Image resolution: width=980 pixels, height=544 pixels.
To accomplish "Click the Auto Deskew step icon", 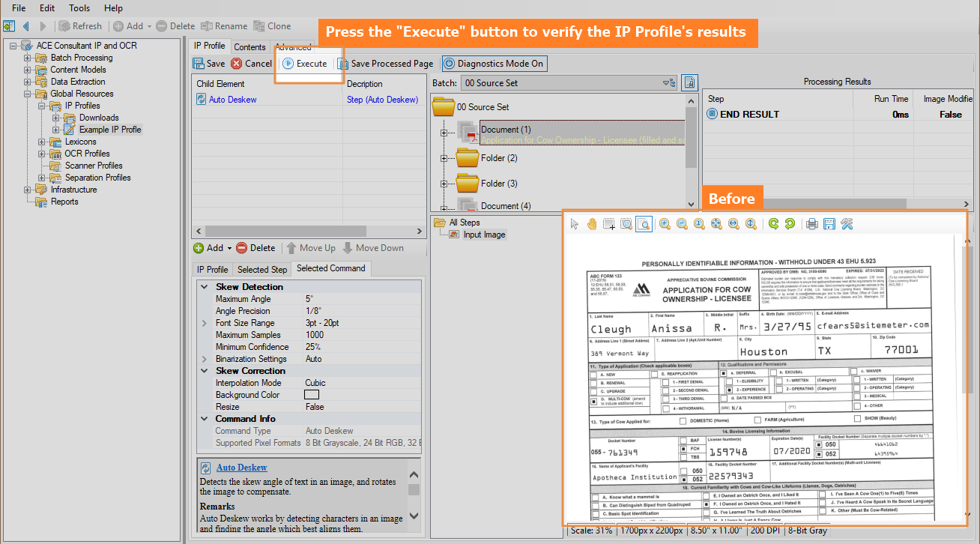I will coord(202,100).
